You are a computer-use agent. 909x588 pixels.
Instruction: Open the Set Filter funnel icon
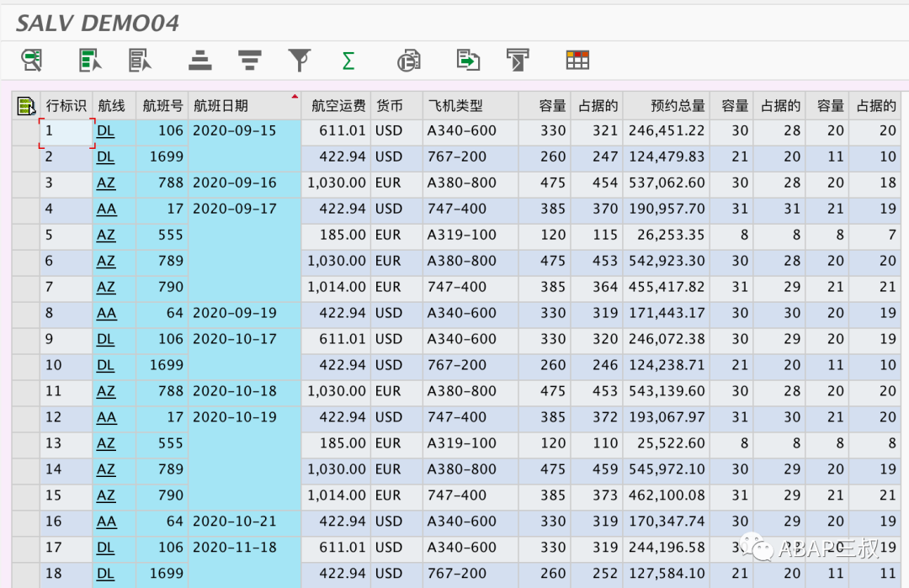coord(299,60)
